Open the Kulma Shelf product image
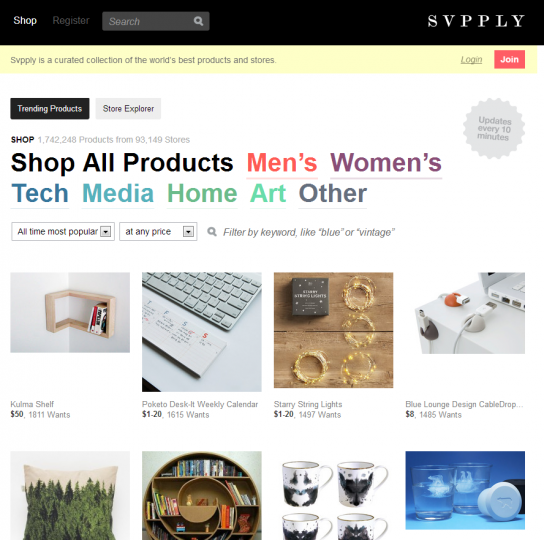 point(70,312)
